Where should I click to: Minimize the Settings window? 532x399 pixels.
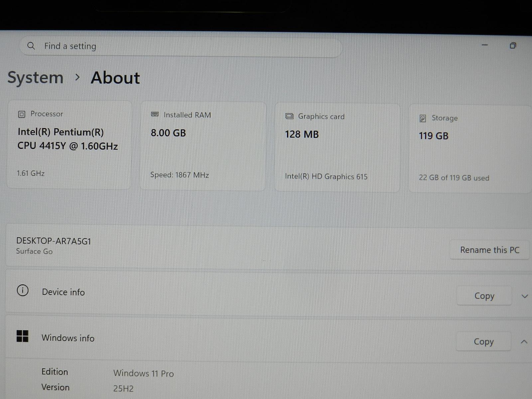click(x=485, y=45)
